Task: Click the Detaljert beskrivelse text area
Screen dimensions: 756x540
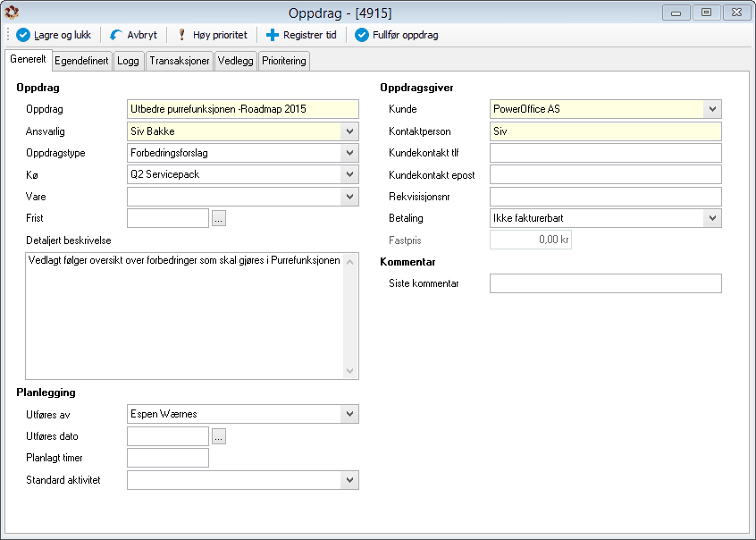Action: coord(185,316)
